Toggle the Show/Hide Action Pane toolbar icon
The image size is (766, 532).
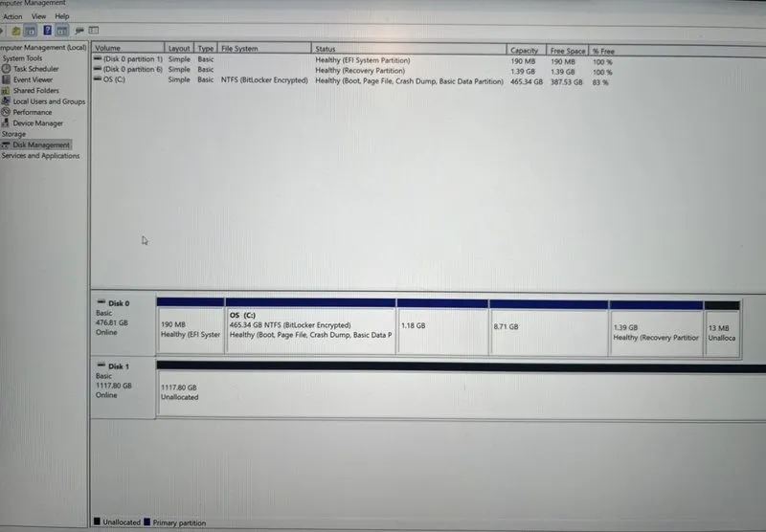click(x=62, y=31)
